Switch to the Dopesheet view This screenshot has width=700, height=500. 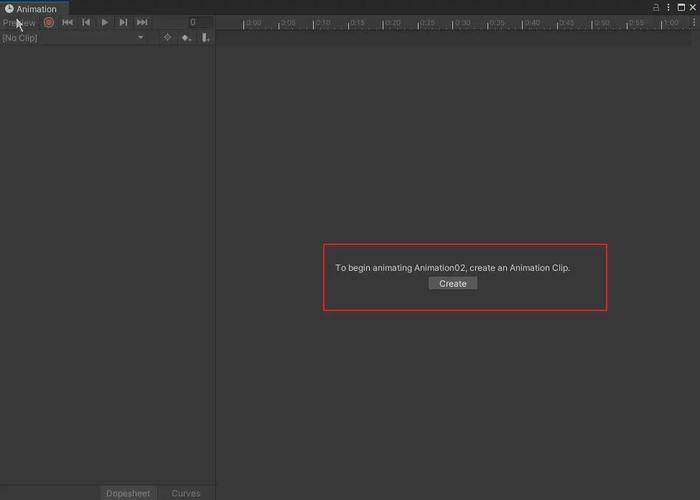pyautogui.click(x=128, y=493)
